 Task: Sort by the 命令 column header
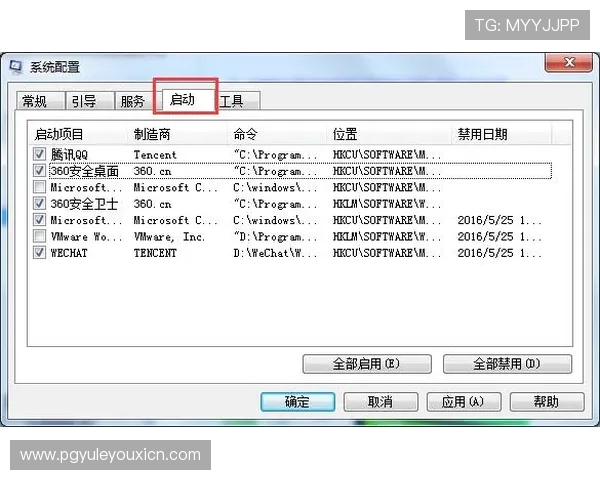[277, 134]
